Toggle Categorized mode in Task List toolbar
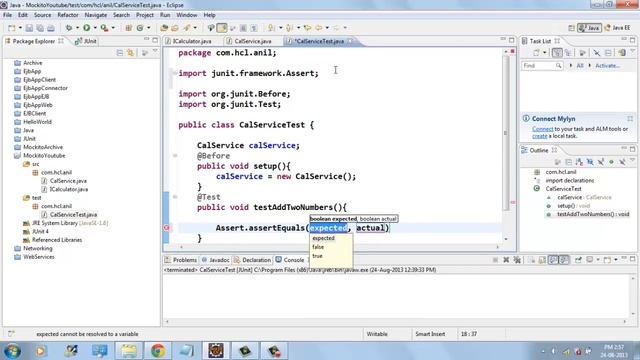640x360 pixels. tap(557, 53)
